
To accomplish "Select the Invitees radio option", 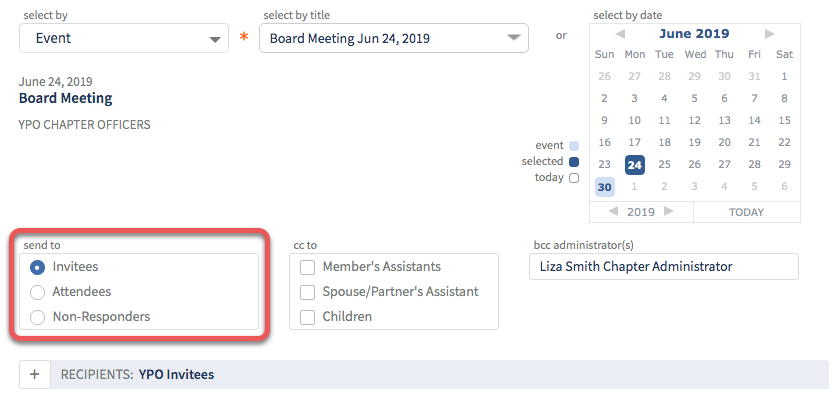I will pos(37,267).
